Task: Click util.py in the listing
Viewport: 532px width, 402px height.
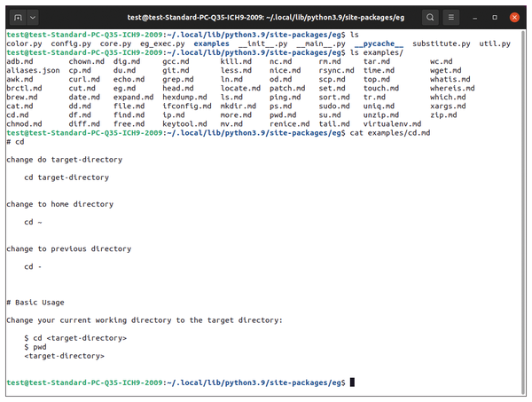Action: (495, 43)
